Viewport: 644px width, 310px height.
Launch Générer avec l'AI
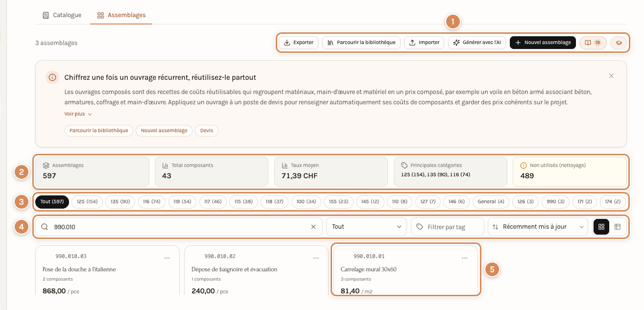click(x=477, y=43)
